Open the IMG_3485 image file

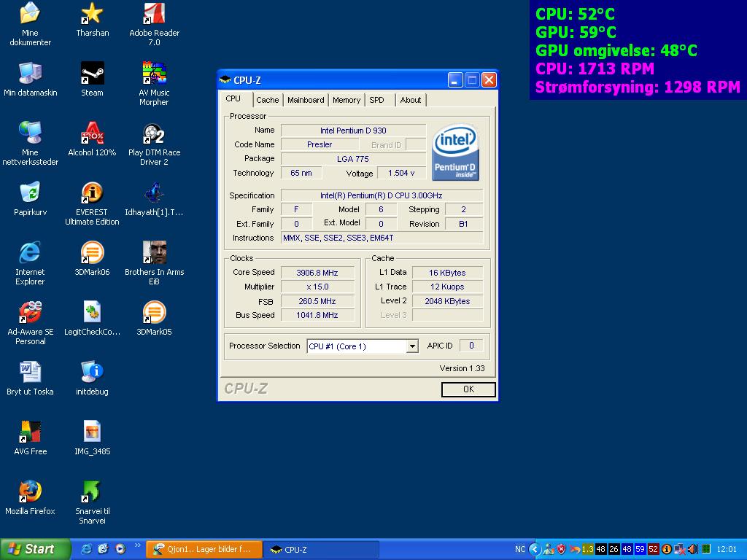92,432
